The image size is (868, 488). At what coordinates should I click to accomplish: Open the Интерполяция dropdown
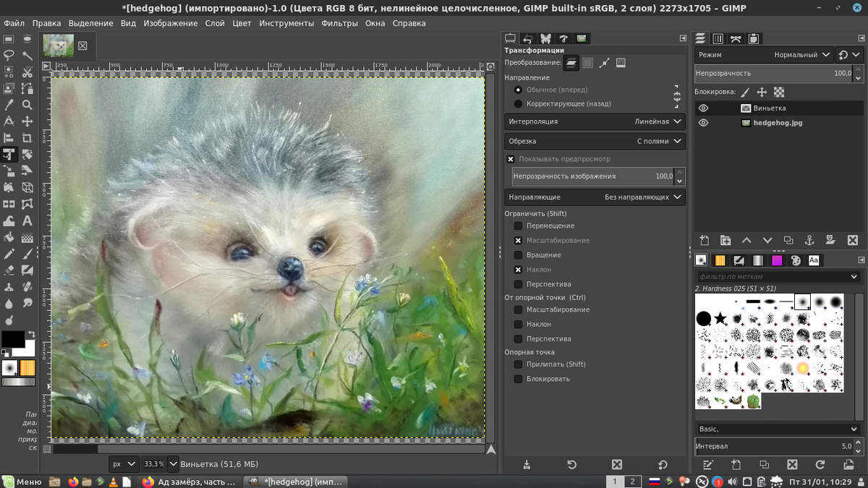tap(595, 122)
